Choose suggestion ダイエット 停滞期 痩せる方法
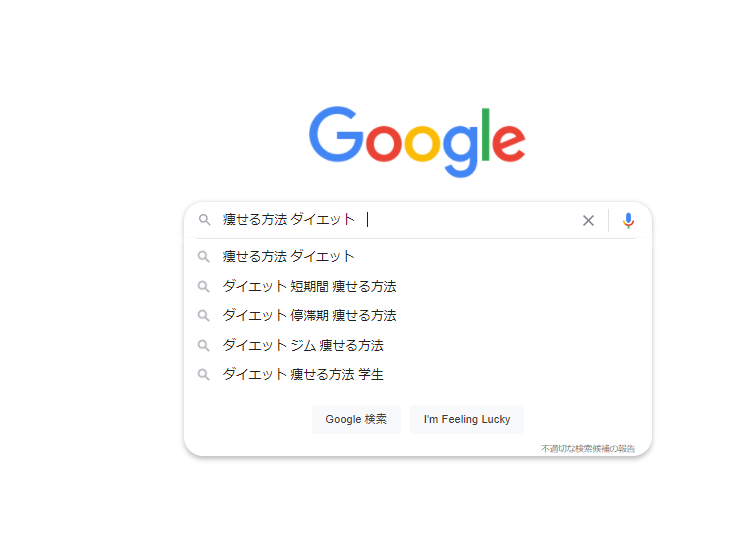 point(309,316)
